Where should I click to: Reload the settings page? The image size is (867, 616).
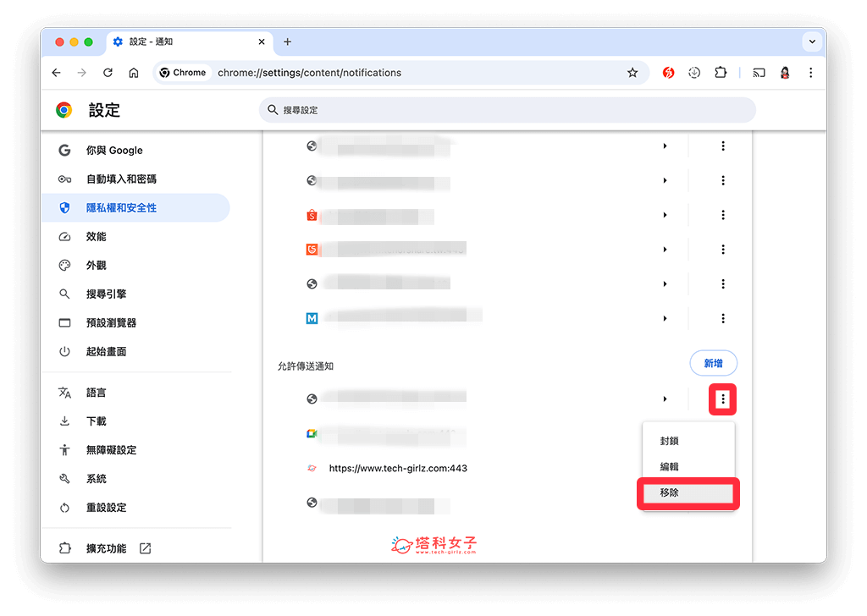click(x=108, y=73)
